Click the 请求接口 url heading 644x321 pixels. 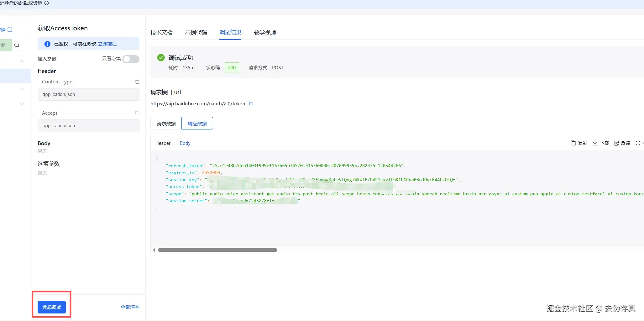(x=166, y=92)
